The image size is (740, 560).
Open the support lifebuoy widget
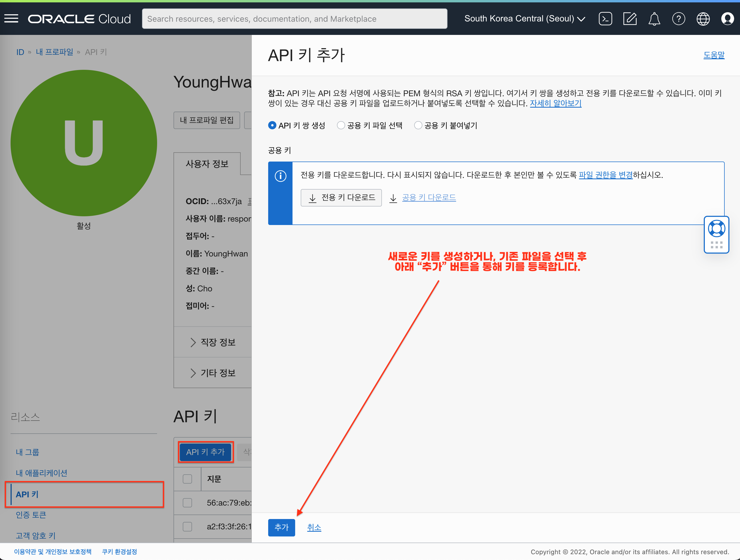[716, 229]
